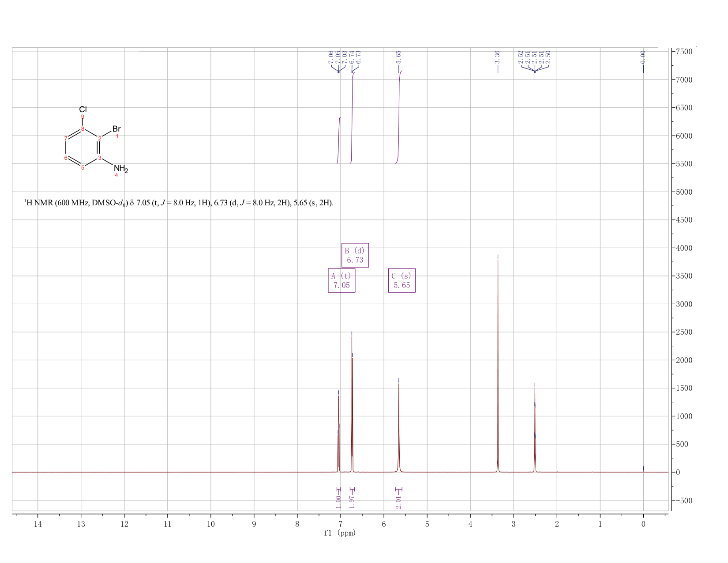The width and height of the screenshot is (728, 563).
Task: Click the 3.36 peak label at top
Action: tap(498, 56)
